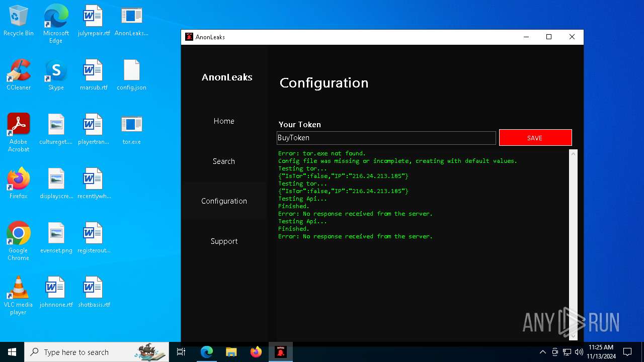Launch Microsoft Edge from desktop
This screenshot has width=644, height=362.
(56, 24)
